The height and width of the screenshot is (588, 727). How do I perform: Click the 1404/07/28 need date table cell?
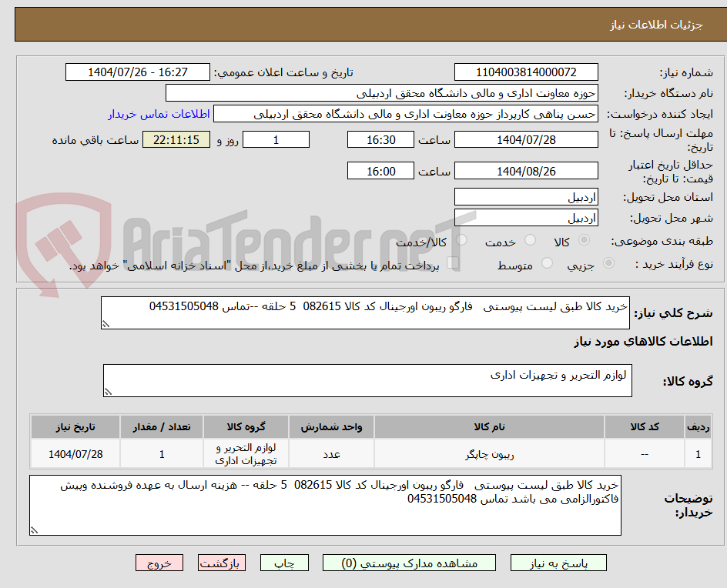pyautogui.click(x=75, y=454)
